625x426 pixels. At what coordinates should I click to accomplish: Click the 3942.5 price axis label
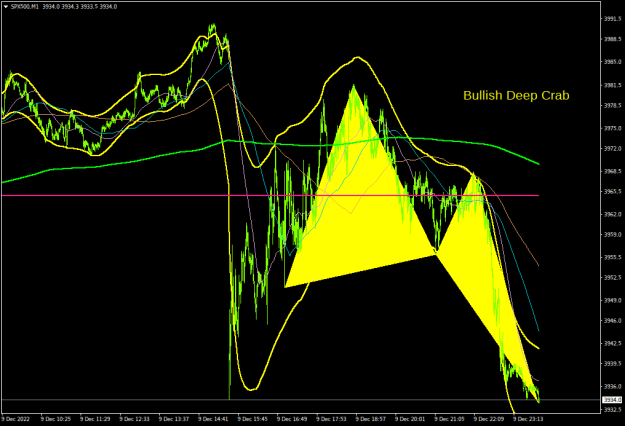coord(613,344)
